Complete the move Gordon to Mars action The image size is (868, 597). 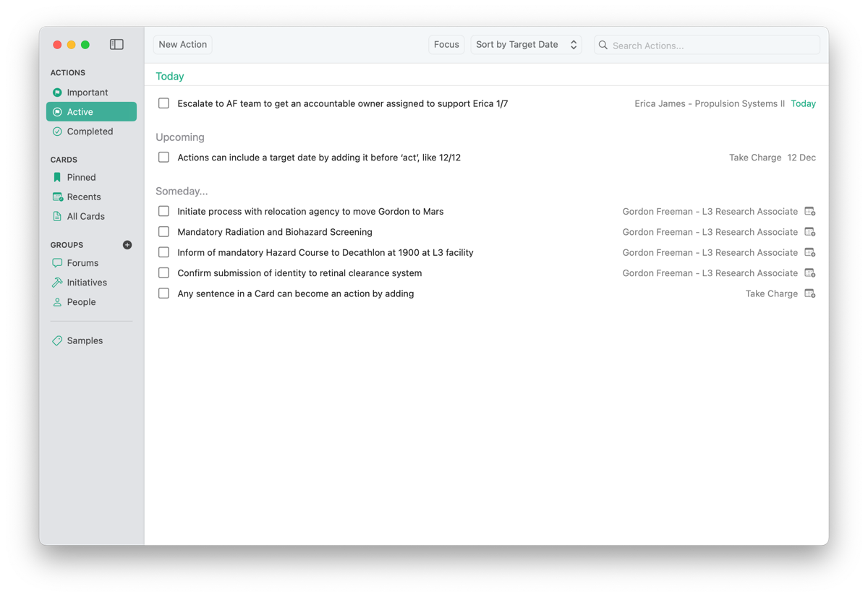coord(164,211)
